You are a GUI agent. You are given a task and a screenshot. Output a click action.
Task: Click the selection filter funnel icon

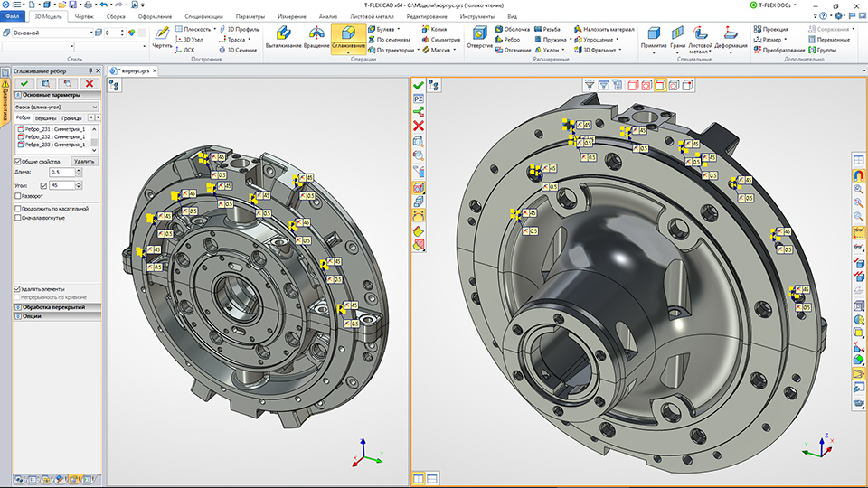[590, 85]
